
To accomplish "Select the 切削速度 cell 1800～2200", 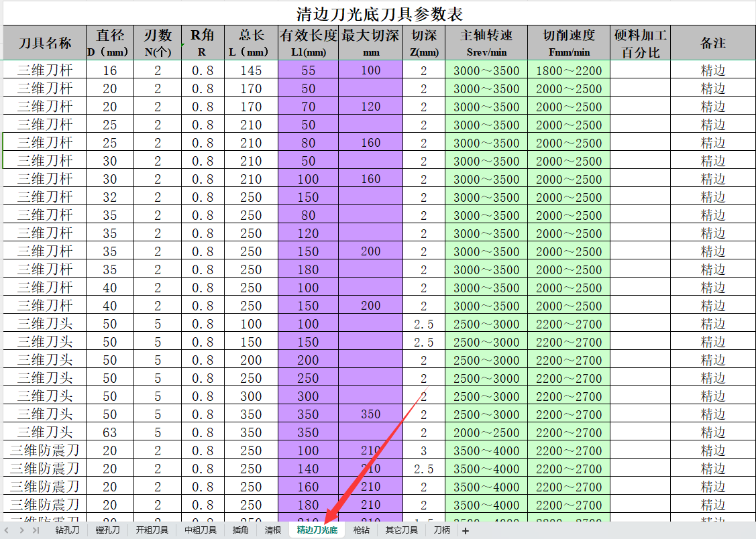I will (x=569, y=70).
